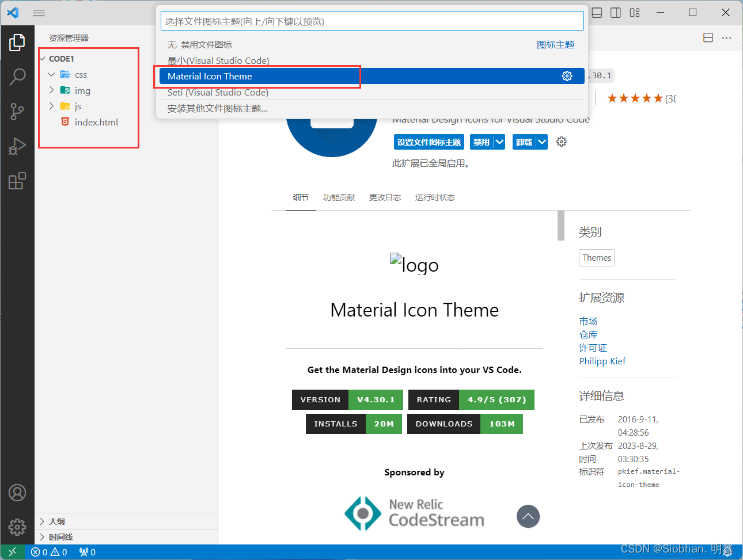Click the file icon theme search box
Image resolution: width=743 pixels, height=560 pixels.
372,21
